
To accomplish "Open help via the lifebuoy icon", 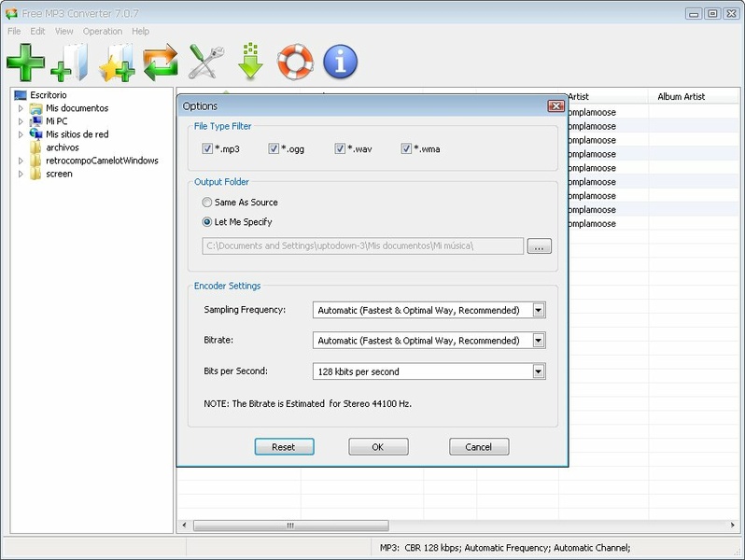I will click(x=295, y=63).
